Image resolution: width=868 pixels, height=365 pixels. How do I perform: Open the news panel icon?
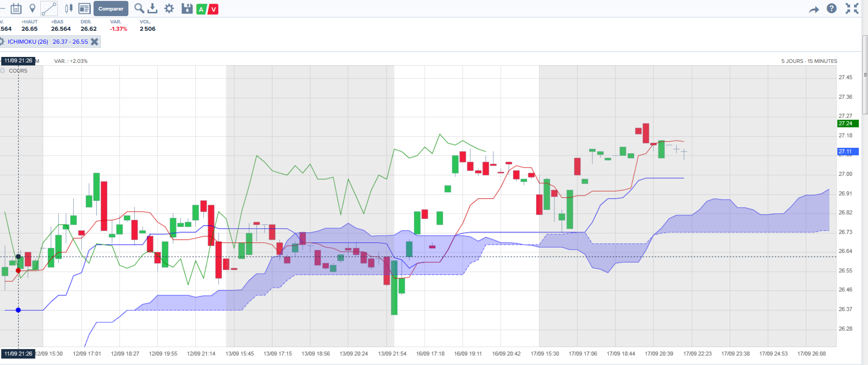84,8
